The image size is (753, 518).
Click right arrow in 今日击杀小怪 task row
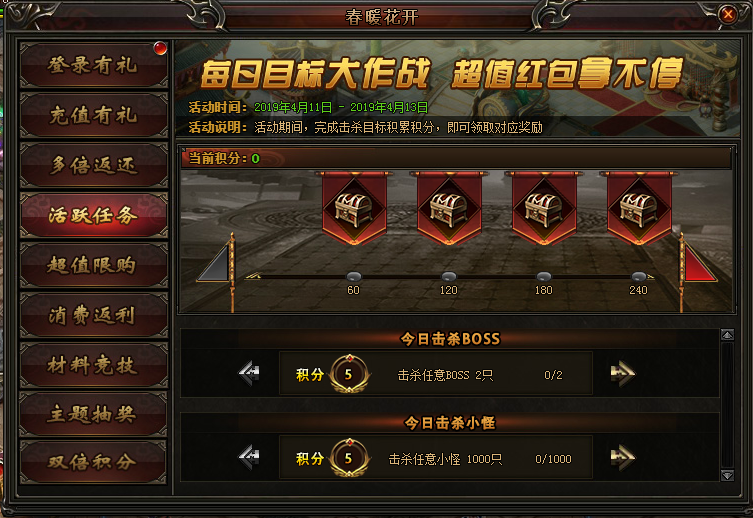point(623,457)
